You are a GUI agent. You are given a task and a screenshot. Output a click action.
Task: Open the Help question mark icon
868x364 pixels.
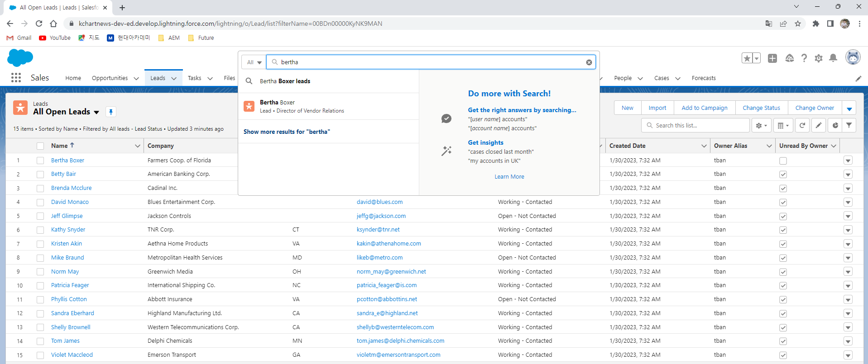[804, 58]
